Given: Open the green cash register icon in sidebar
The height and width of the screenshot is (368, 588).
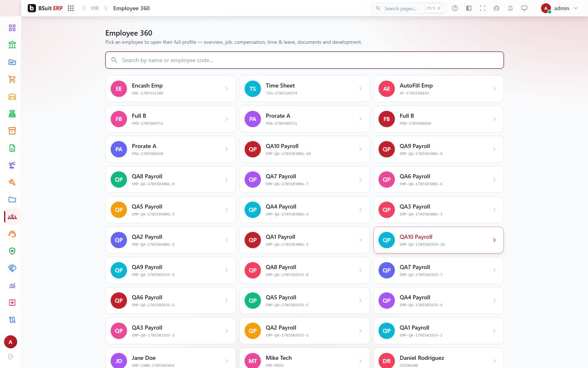Looking at the screenshot, I should (x=12, y=114).
